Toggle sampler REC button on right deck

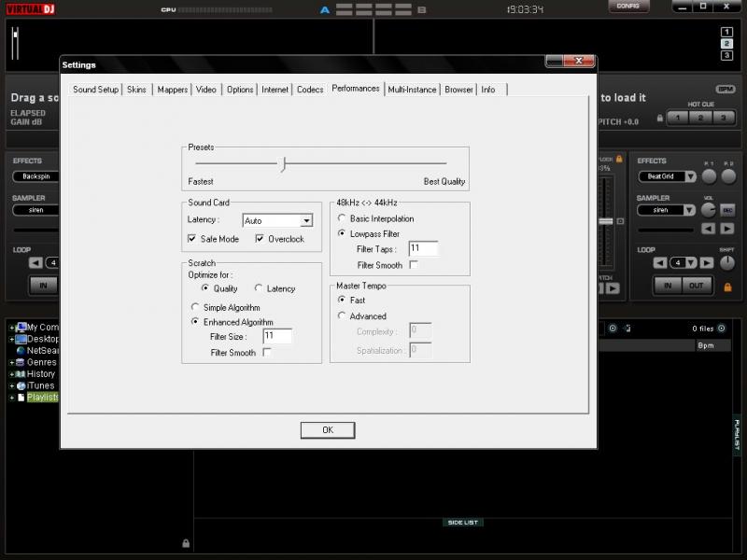tap(727, 210)
